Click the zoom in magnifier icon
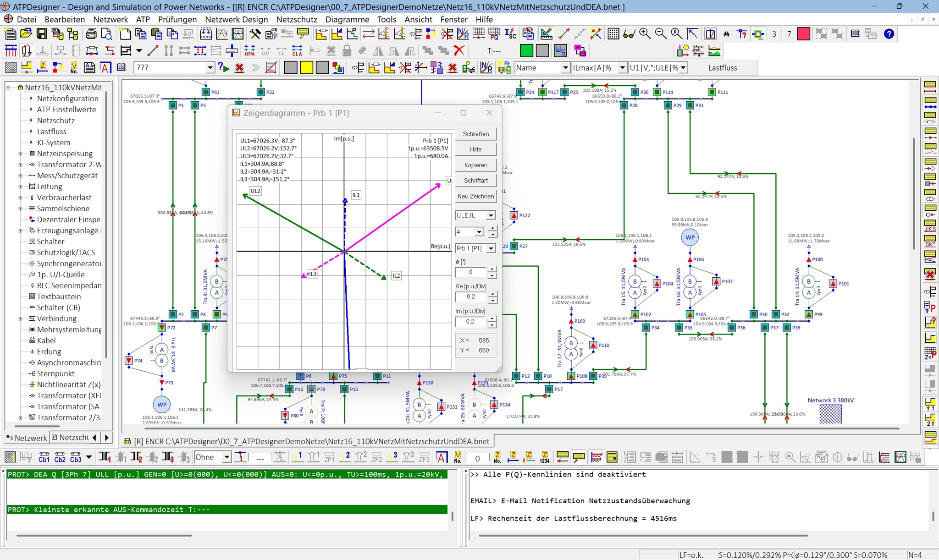939x560 pixels. pos(645,34)
